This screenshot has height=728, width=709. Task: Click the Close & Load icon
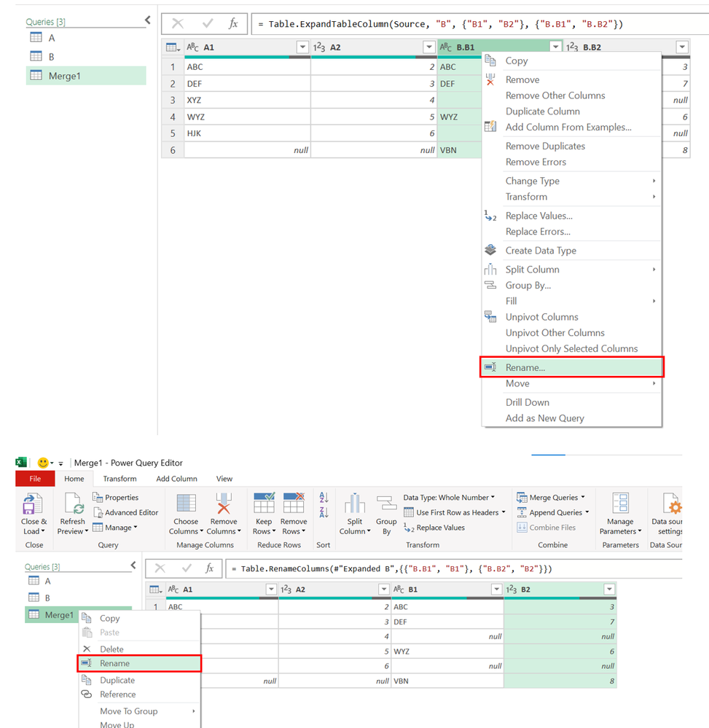click(x=34, y=505)
